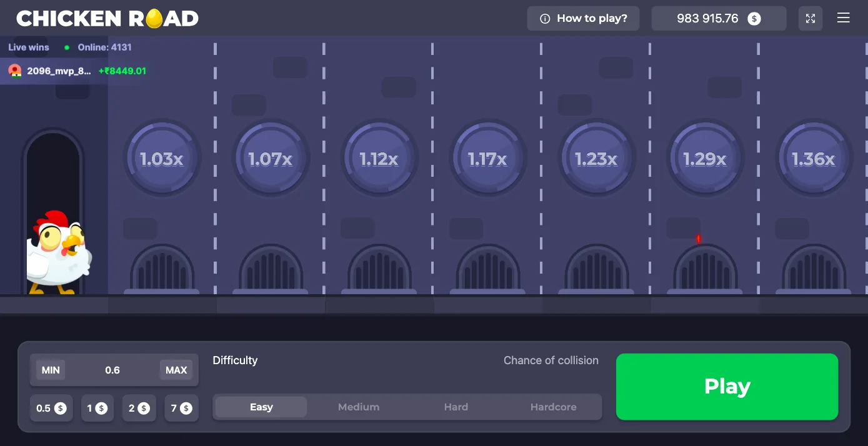Click the Chance of collision label
The width and height of the screenshot is (868, 446).
coord(551,360)
